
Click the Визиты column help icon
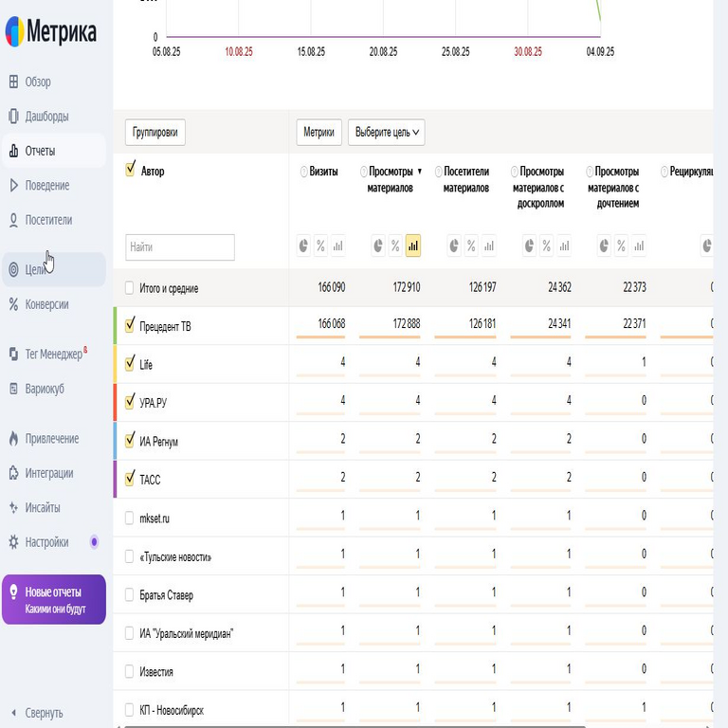(x=303, y=172)
